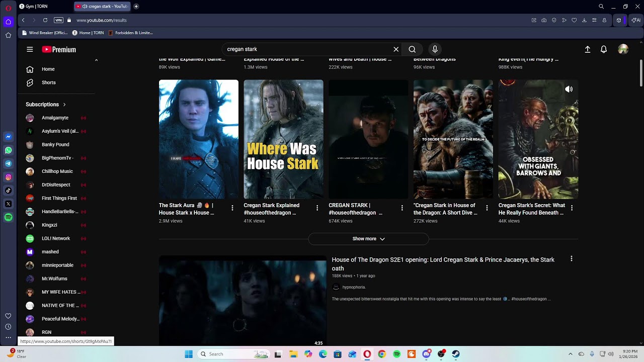Expand the Subscriptions section
This screenshot has height=362, width=644.
(46, 105)
